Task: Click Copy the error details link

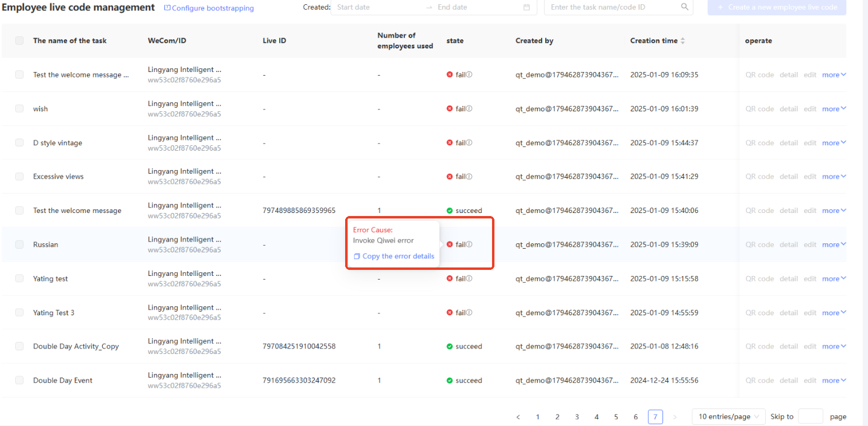Action: coord(398,257)
